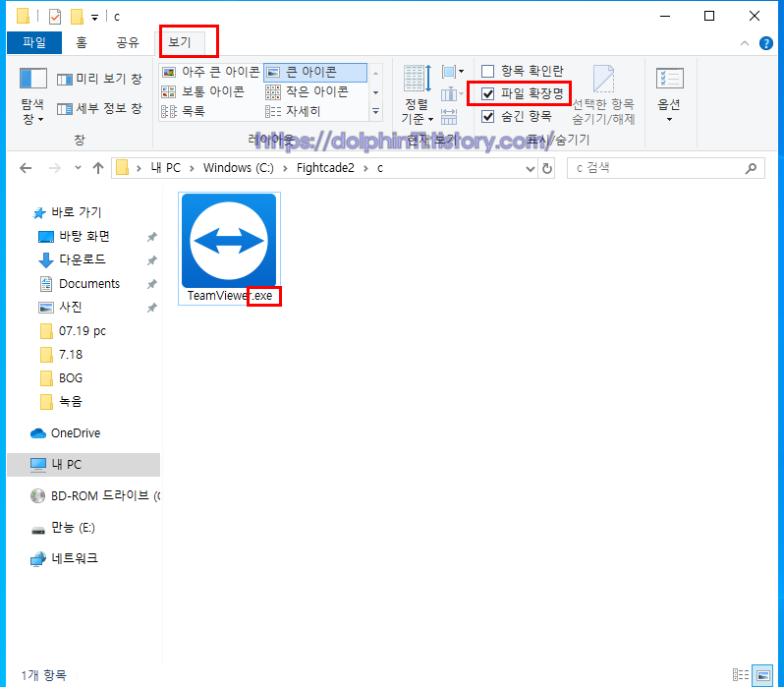Screen dimensions: 784x687
Task: Toggle the 세부 정보 창 pane
Action: click(x=99, y=108)
